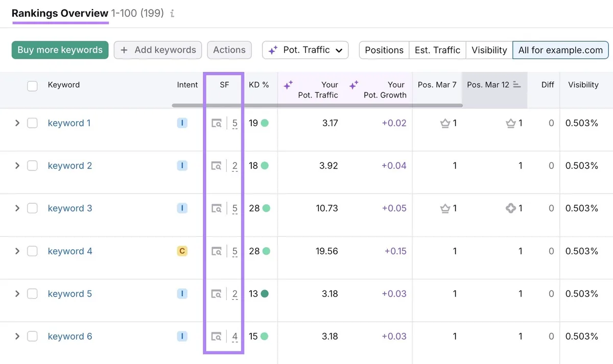Image resolution: width=613 pixels, height=364 pixels.
Task: Click the Informational intent badge for keyword 6
Action: click(x=182, y=336)
